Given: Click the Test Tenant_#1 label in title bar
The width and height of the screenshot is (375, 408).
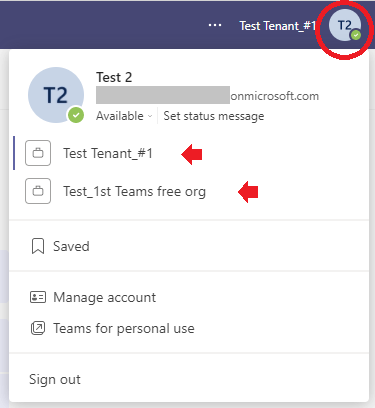Looking at the screenshot, I should pos(277,26).
